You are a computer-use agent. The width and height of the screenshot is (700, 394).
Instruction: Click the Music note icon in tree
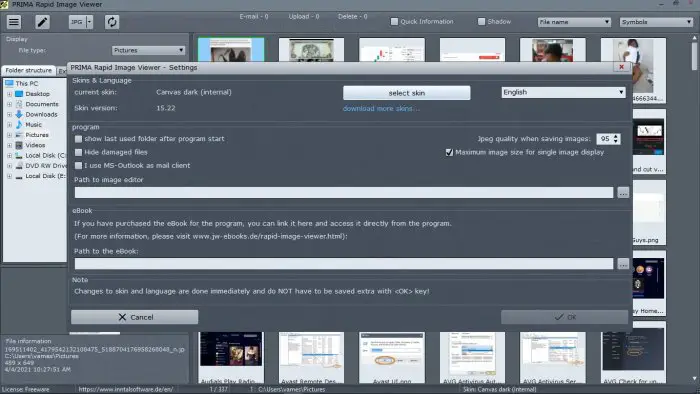[x=19, y=124]
